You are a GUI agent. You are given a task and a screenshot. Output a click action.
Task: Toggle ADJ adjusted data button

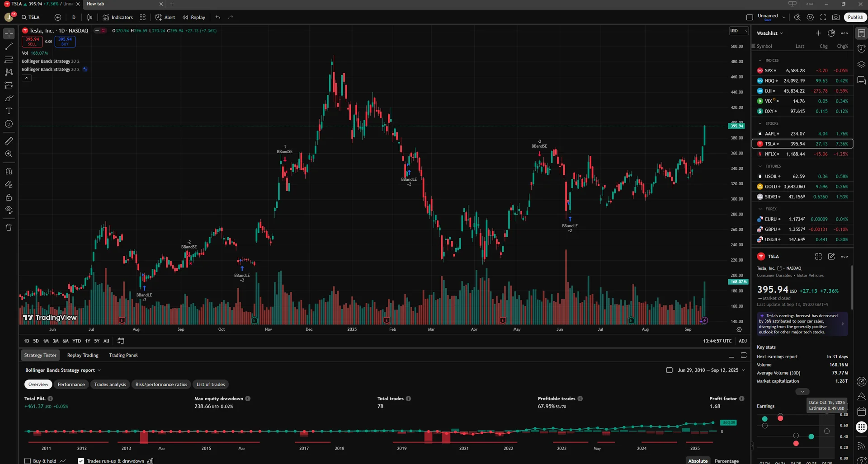(742, 341)
